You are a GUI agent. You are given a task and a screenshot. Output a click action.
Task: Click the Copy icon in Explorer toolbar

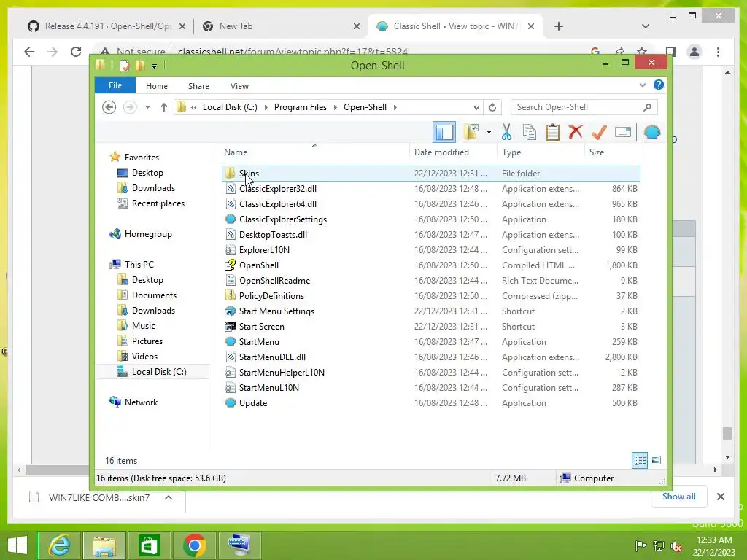tap(530, 132)
